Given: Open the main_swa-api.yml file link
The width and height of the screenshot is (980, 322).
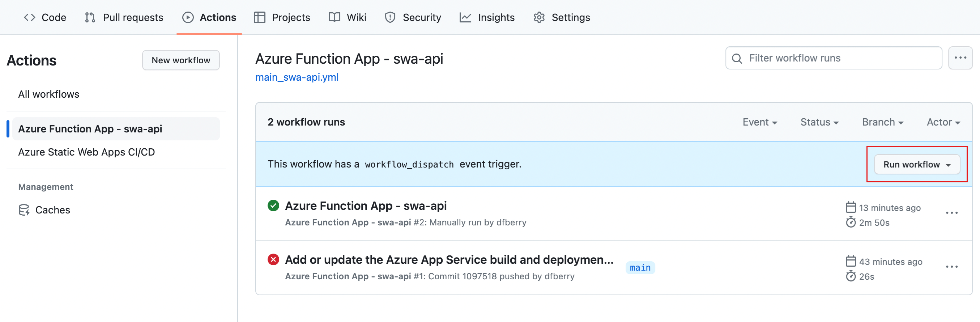Looking at the screenshot, I should click(x=297, y=77).
